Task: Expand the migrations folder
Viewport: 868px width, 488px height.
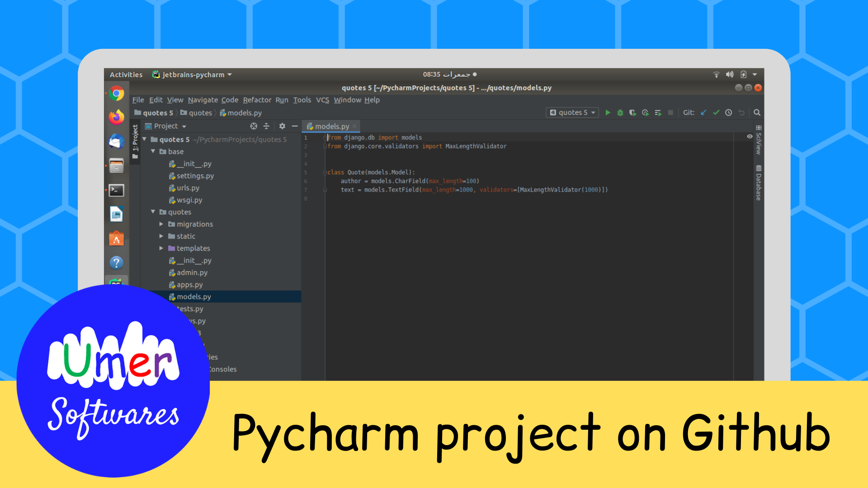Action: tap(161, 224)
